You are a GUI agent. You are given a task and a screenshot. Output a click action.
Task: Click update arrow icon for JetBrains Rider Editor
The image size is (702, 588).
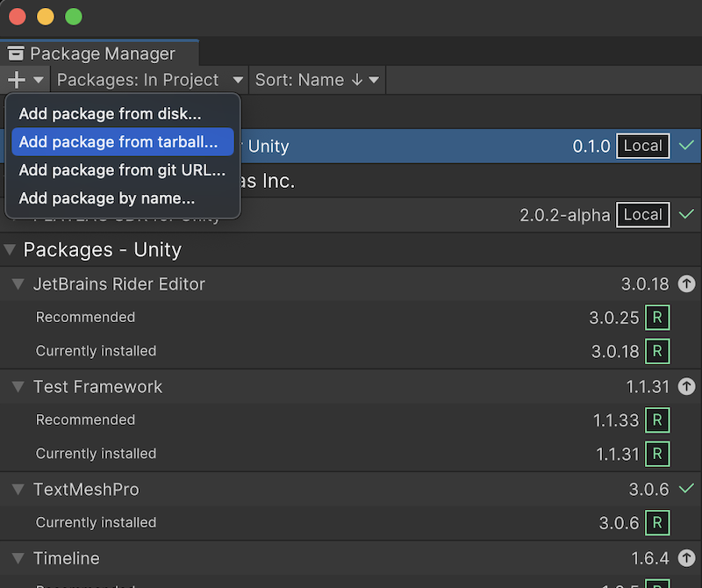(x=686, y=284)
